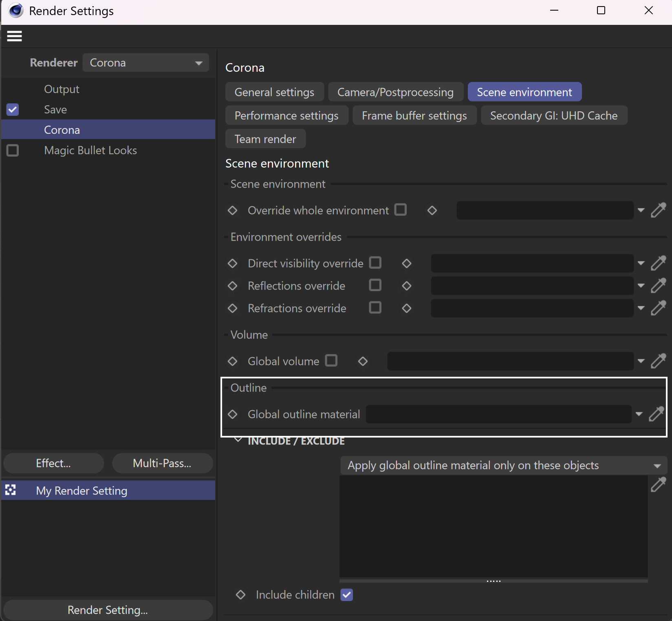Screen dimensions: 672x621
Task: Select the My Render Setting preset
Action: [108, 491]
